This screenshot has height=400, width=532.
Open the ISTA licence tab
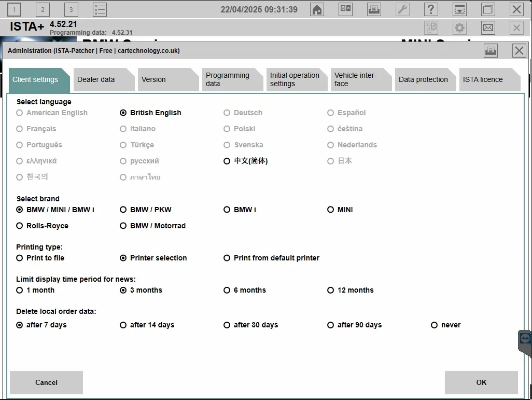click(486, 79)
